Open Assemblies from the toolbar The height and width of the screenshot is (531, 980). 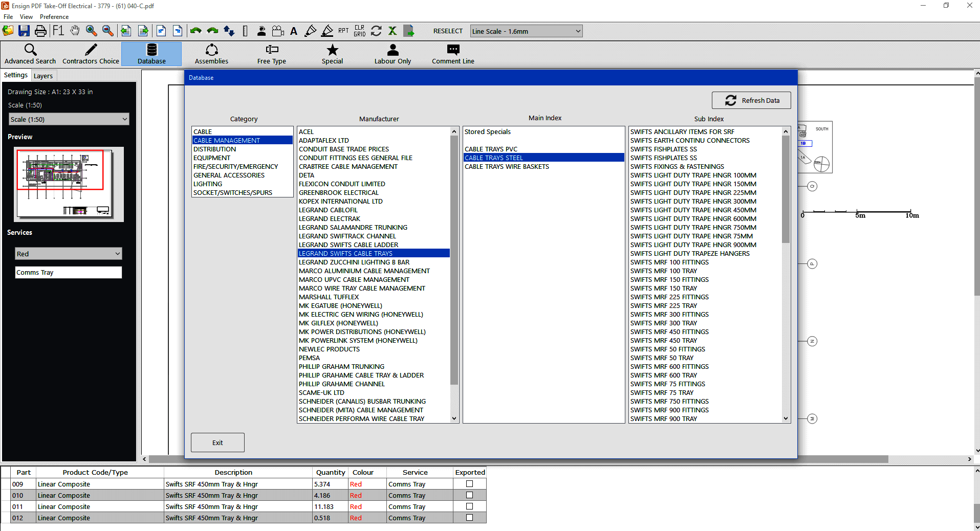[211, 54]
